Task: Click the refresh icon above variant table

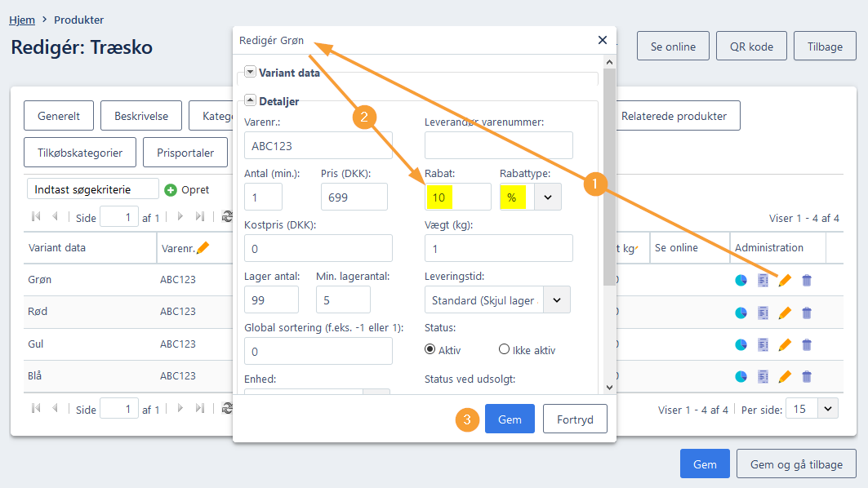Action: click(x=228, y=216)
